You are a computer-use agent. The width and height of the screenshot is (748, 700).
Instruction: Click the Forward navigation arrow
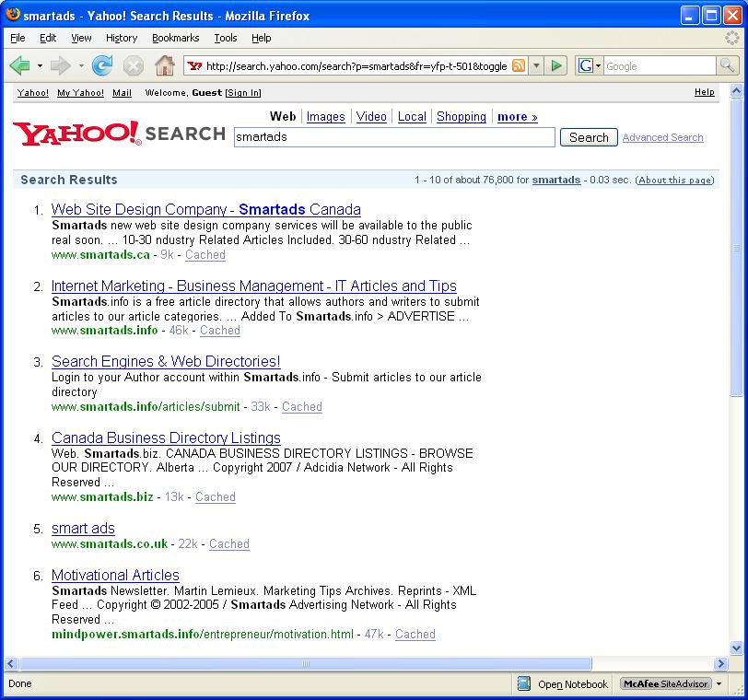60,65
